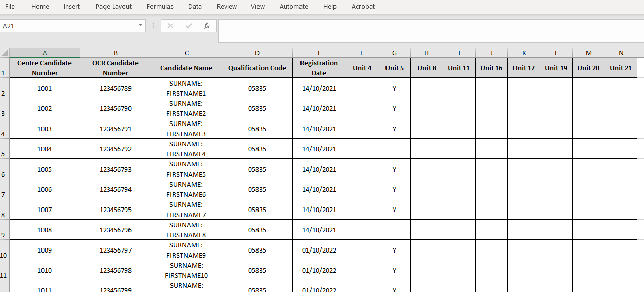Click the Unit 11 header cell
Image resolution: width=644 pixels, height=292 pixels.
click(459, 68)
